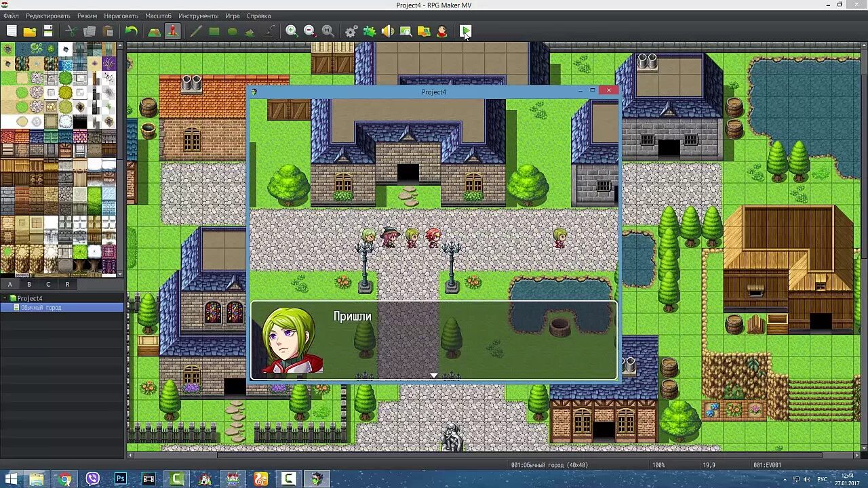Click the map status text 001:Обычный город (40x40)
Image resolution: width=868 pixels, height=488 pixels.
(x=549, y=465)
